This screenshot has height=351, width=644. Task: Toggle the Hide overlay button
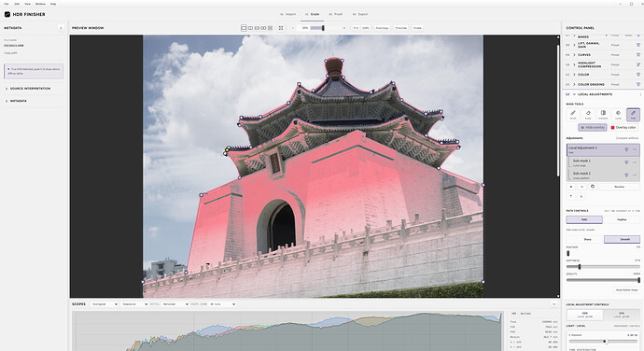(x=593, y=127)
